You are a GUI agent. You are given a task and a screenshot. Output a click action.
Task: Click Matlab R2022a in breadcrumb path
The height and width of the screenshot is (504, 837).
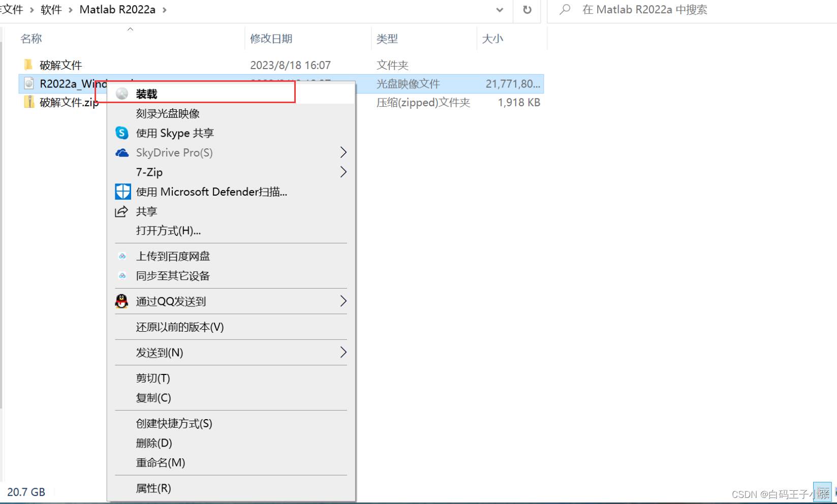tap(117, 10)
